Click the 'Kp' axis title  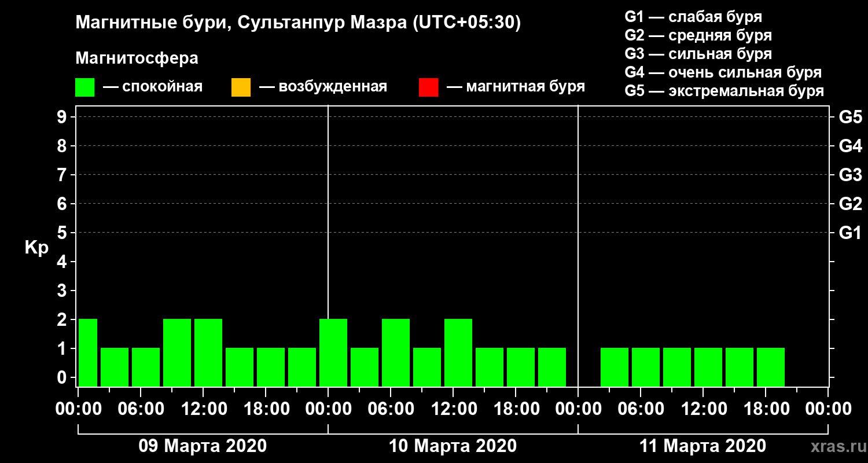pyautogui.click(x=36, y=248)
